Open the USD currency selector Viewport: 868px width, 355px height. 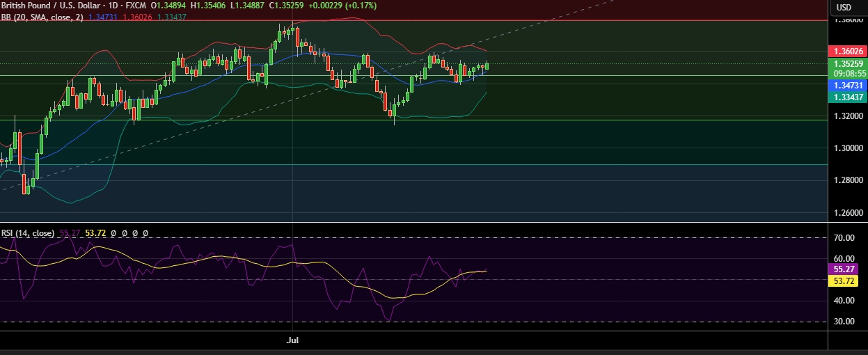click(x=844, y=7)
